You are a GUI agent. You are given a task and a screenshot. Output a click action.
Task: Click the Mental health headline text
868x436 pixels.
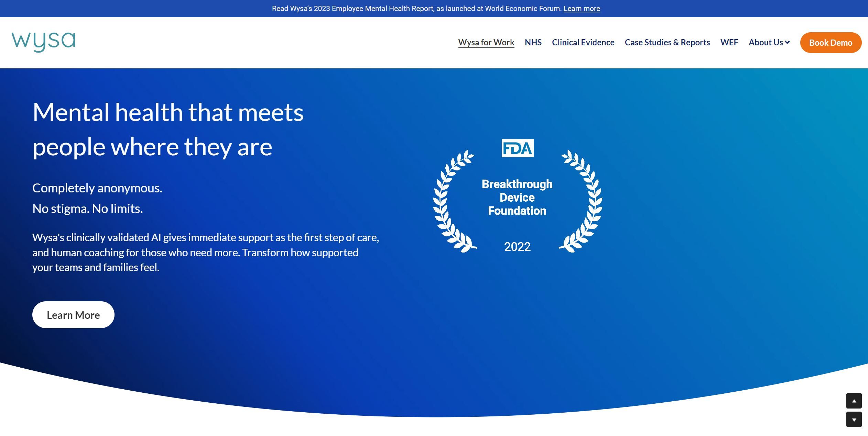[x=168, y=129]
